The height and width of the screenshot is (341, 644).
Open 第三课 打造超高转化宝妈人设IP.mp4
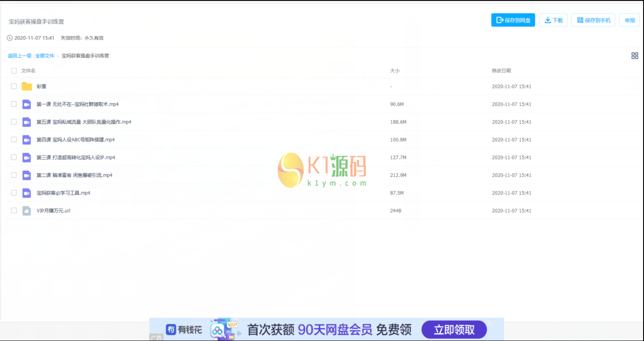[x=76, y=157]
